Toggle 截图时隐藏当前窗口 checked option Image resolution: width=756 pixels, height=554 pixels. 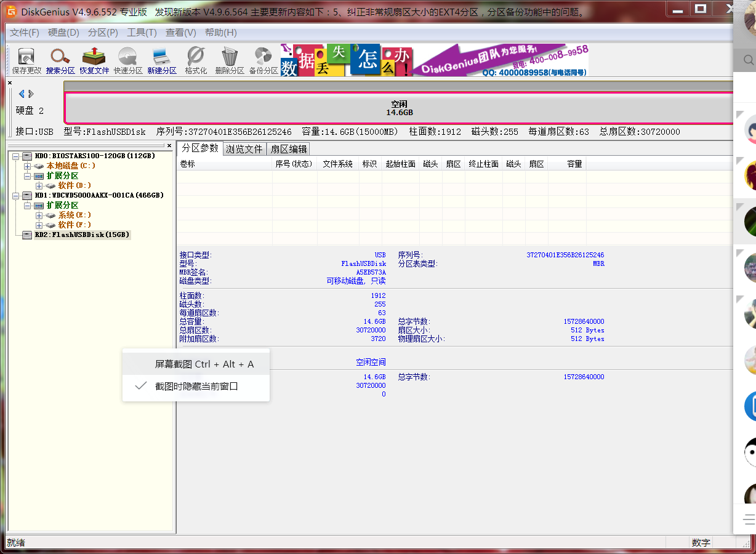(196, 386)
